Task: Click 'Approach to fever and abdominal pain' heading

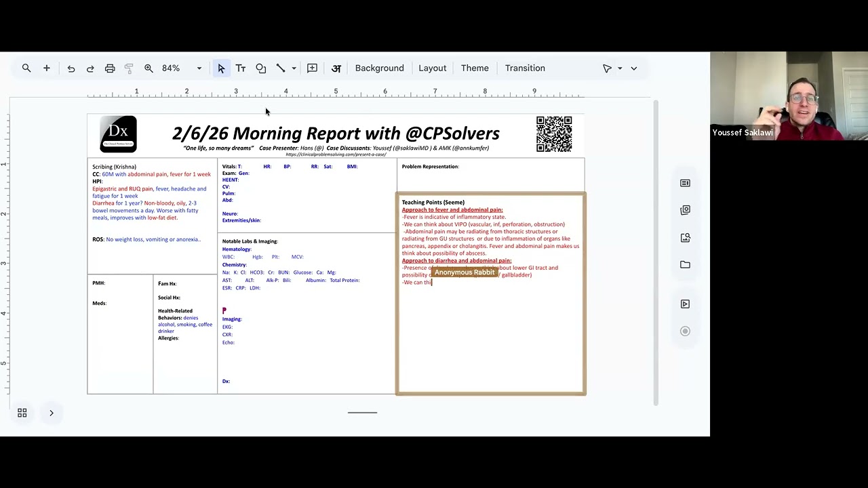Action: tap(452, 210)
